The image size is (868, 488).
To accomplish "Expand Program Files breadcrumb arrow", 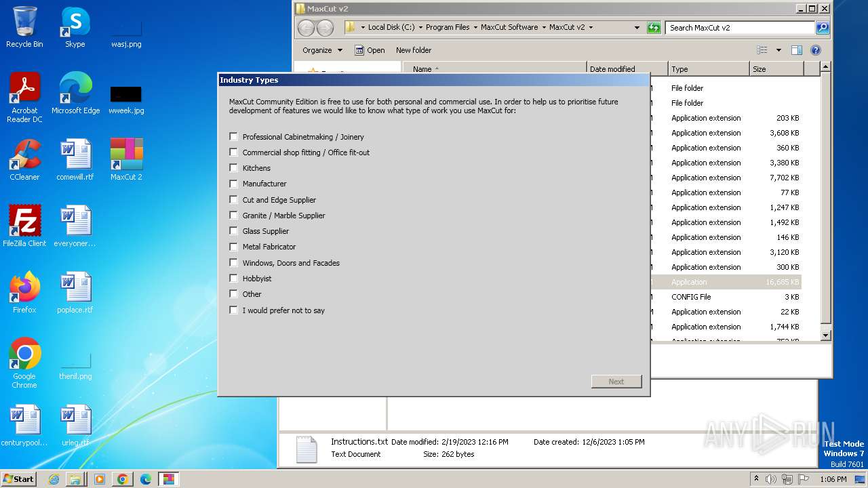I will click(x=475, y=28).
